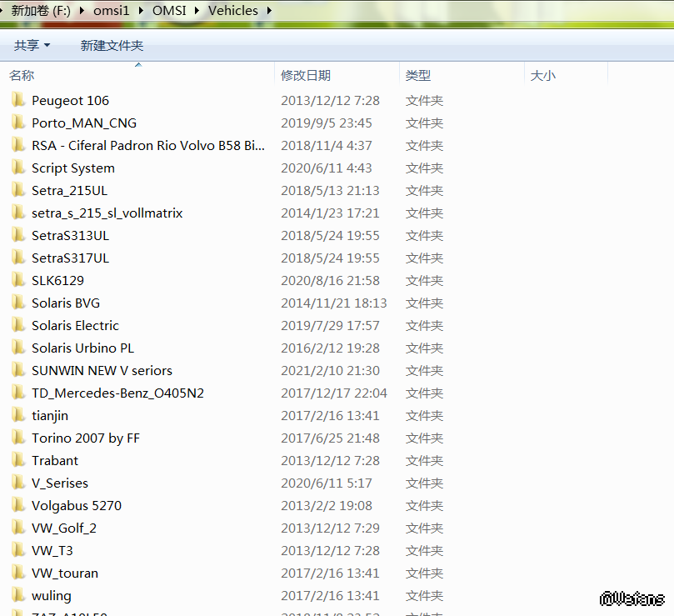Click the date 2017/12/17 22:04
674x616 pixels.
pyautogui.click(x=334, y=393)
